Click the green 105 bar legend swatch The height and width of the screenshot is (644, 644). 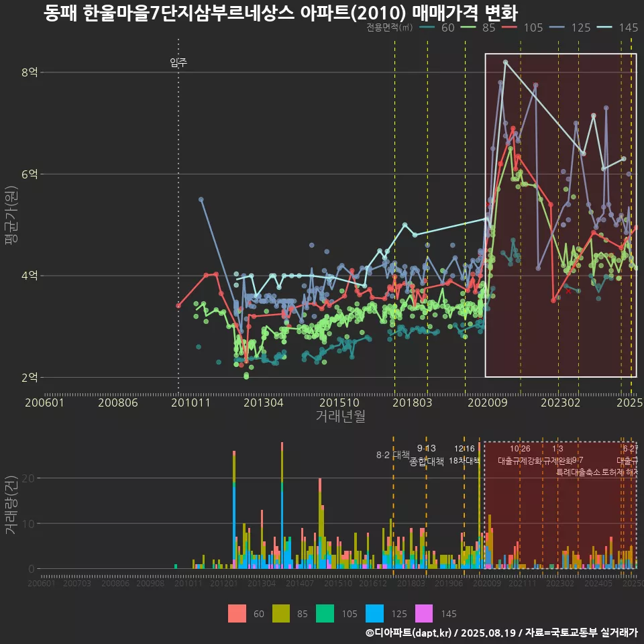[x=325, y=614]
